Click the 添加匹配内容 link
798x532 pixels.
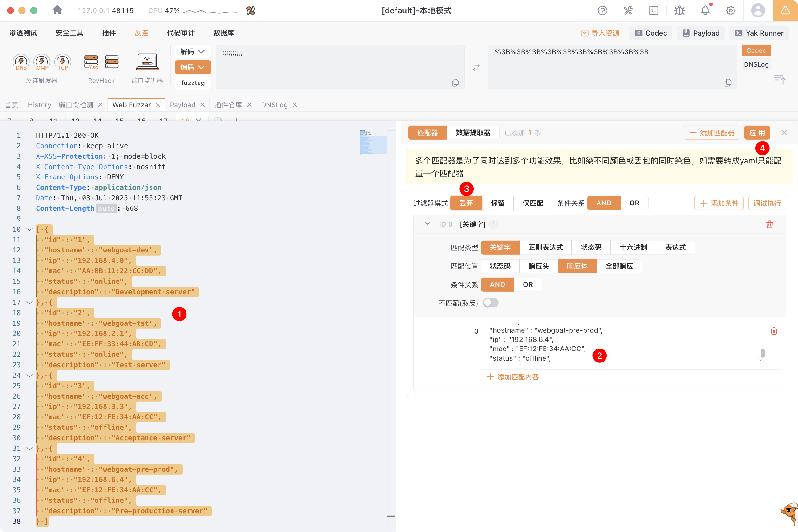point(513,376)
